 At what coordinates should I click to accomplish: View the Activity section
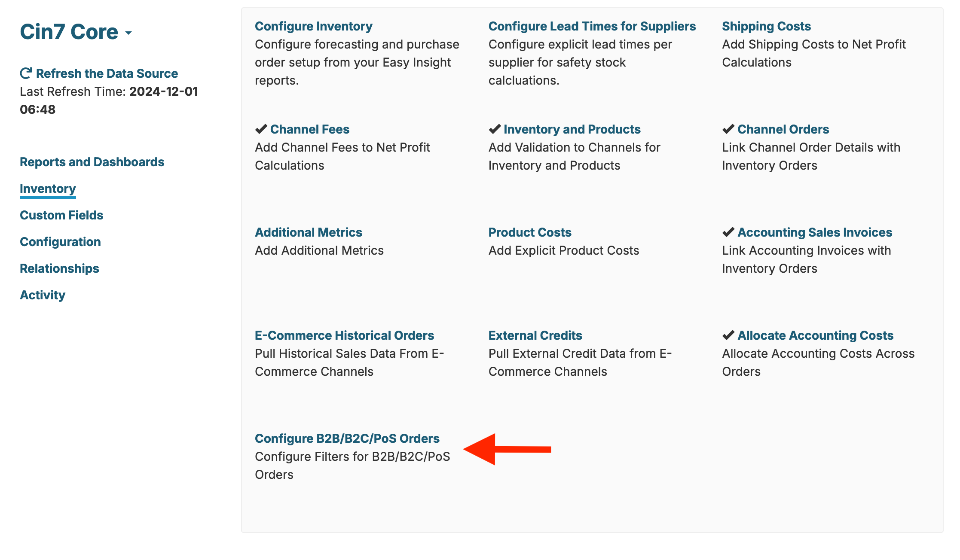42,295
